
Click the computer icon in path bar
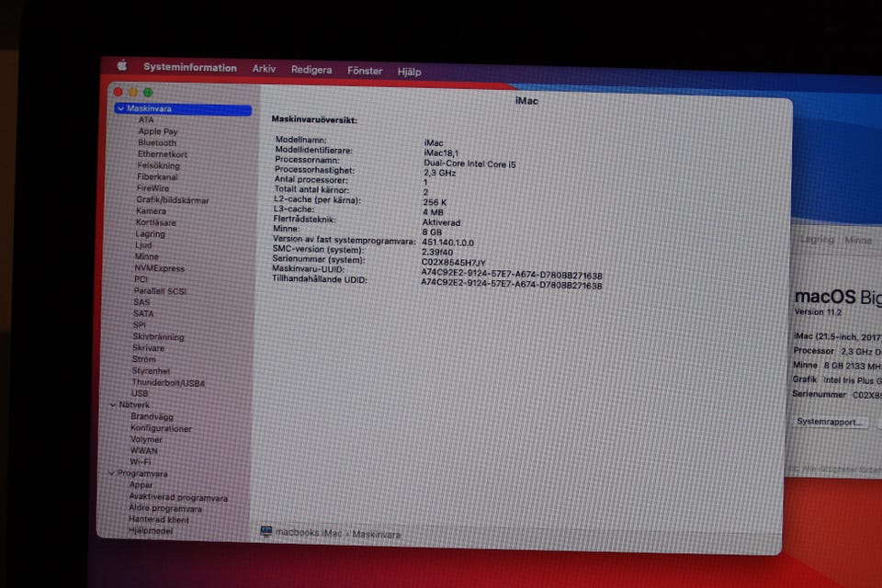pyautogui.click(x=266, y=532)
